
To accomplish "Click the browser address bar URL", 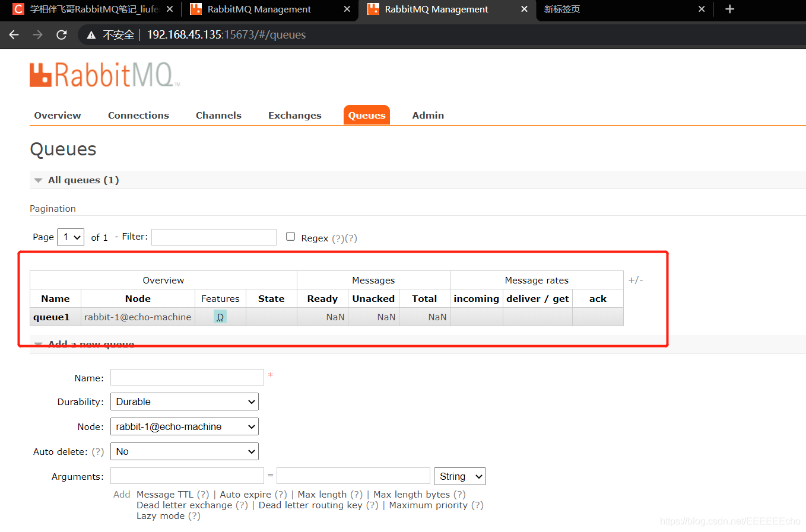I will [x=226, y=35].
